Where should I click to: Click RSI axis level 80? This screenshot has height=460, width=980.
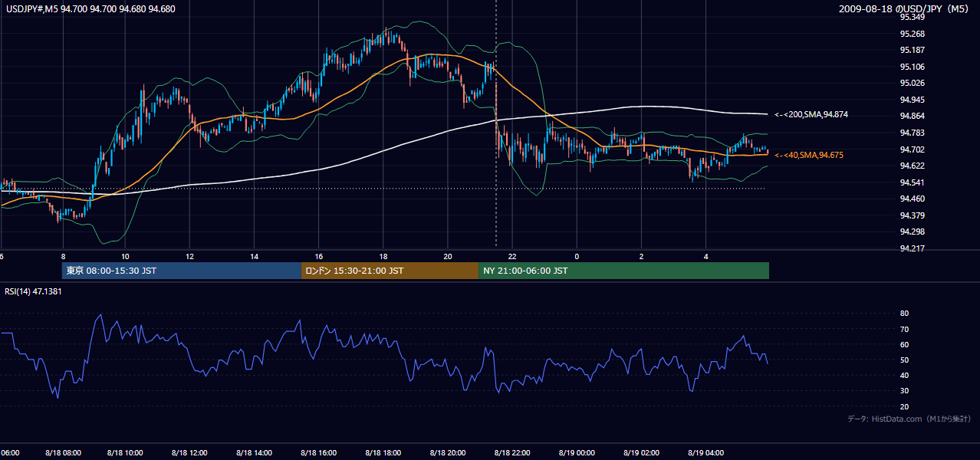point(904,314)
